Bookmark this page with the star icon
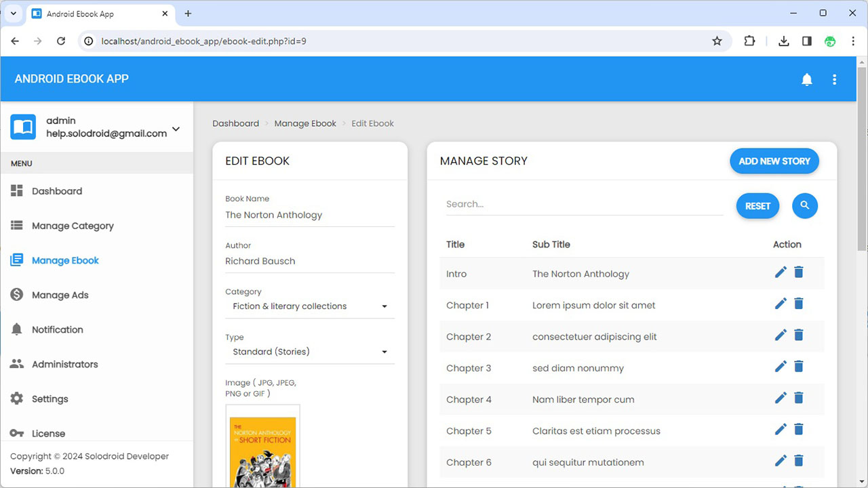The image size is (868, 488). pos(717,41)
